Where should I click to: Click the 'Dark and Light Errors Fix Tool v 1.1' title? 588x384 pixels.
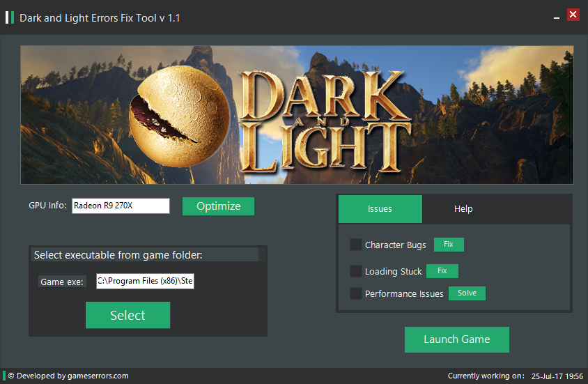(100, 18)
